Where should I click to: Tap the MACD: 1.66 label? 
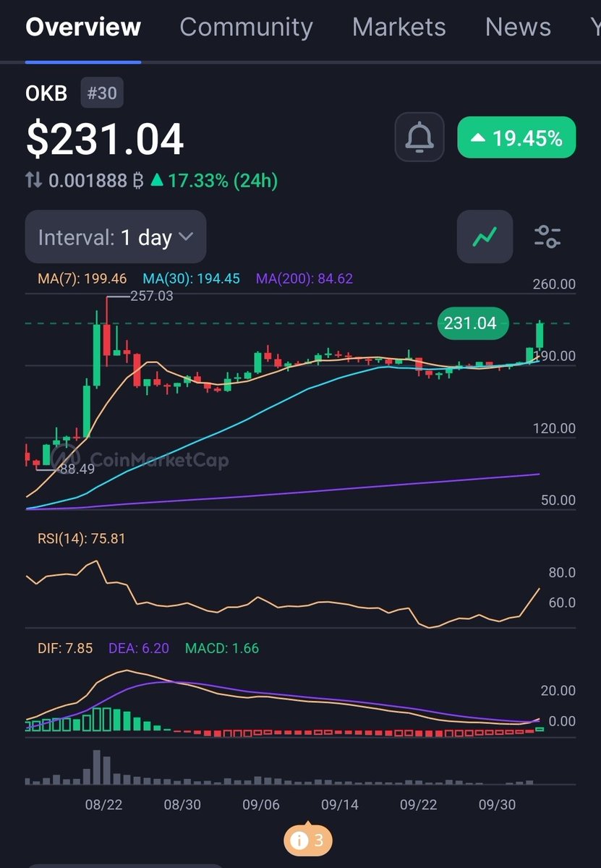[222, 648]
